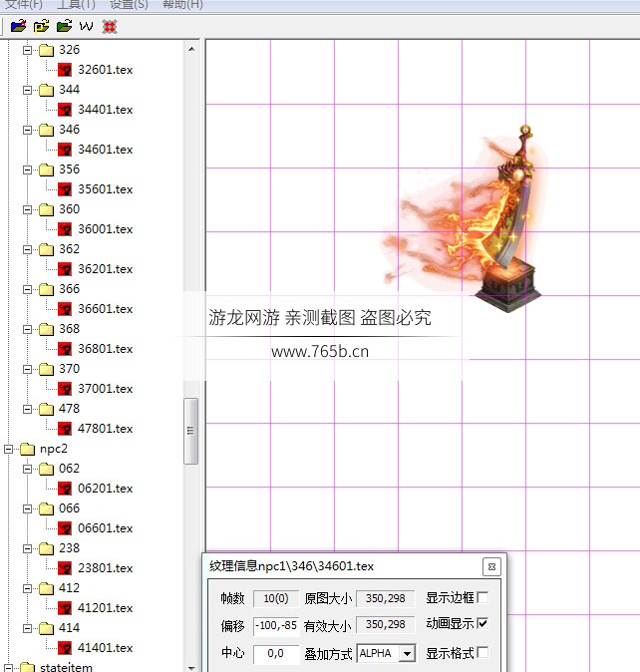
Task: Click the blue open-folder toolbar icon
Action: pyautogui.click(x=18, y=27)
